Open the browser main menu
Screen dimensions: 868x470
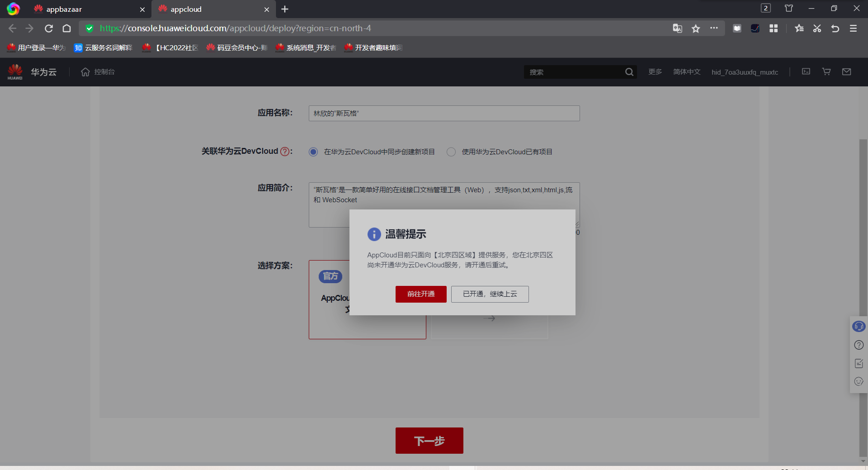coord(854,28)
